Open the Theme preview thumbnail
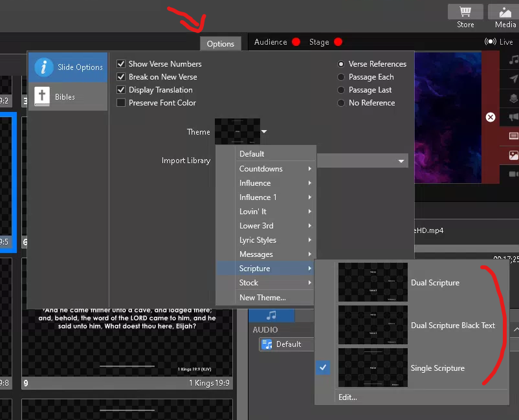This screenshot has height=420, width=519. coord(237,131)
